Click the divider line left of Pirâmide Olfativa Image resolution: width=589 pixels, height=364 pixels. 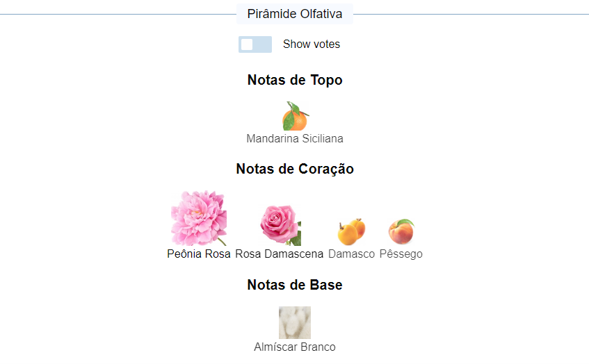click(x=118, y=14)
